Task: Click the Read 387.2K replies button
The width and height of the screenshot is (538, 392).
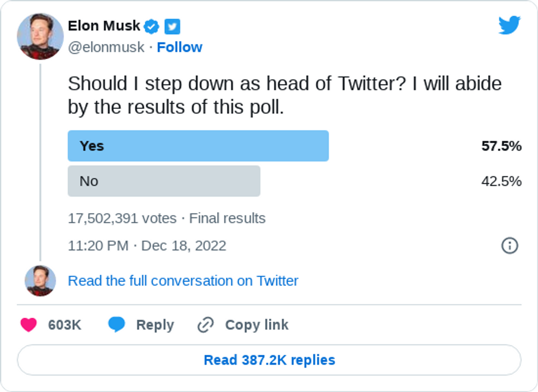Action: click(269, 360)
